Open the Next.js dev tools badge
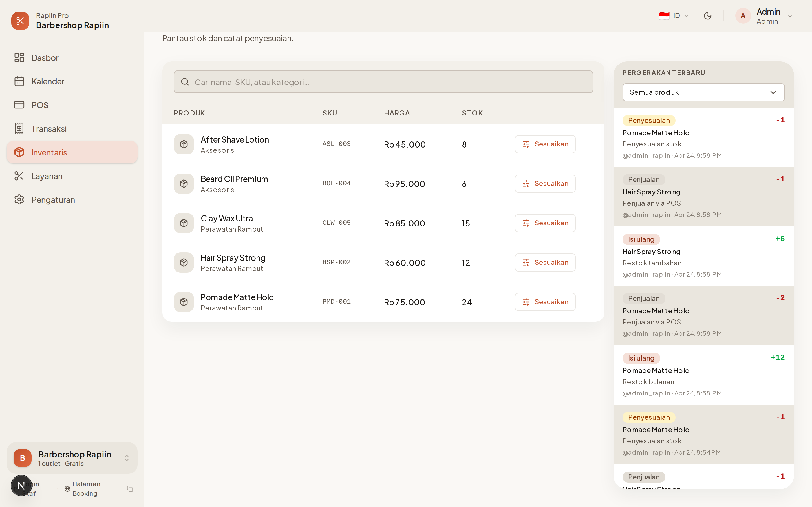This screenshot has height=507, width=812. click(21, 485)
